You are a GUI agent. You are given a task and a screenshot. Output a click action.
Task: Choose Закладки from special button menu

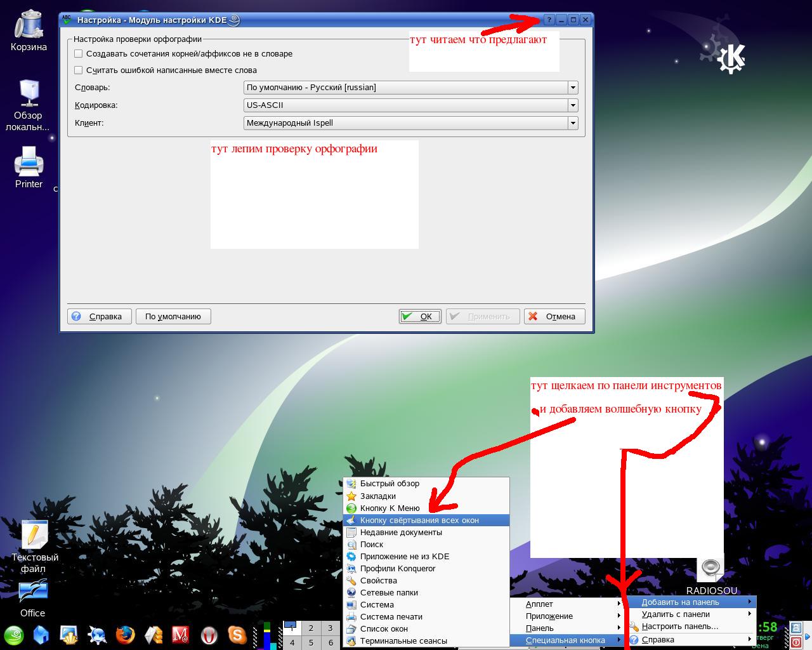pyautogui.click(x=426, y=496)
